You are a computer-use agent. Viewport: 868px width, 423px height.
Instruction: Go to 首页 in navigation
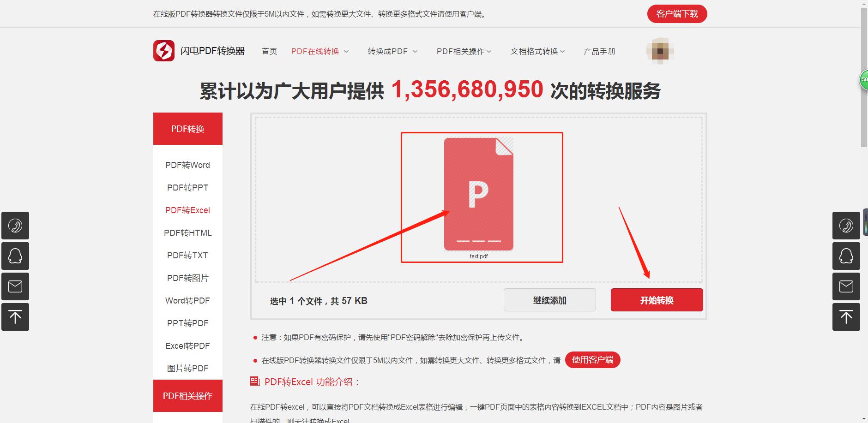pyautogui.click(x=269, y=51)
